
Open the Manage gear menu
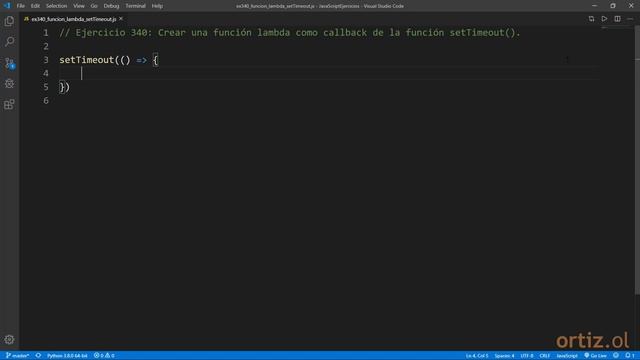click(x=9, y=340)
